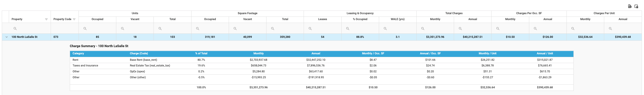
Task: Sort by the WALE (yrs) column header
Action: tap(397, 19)
